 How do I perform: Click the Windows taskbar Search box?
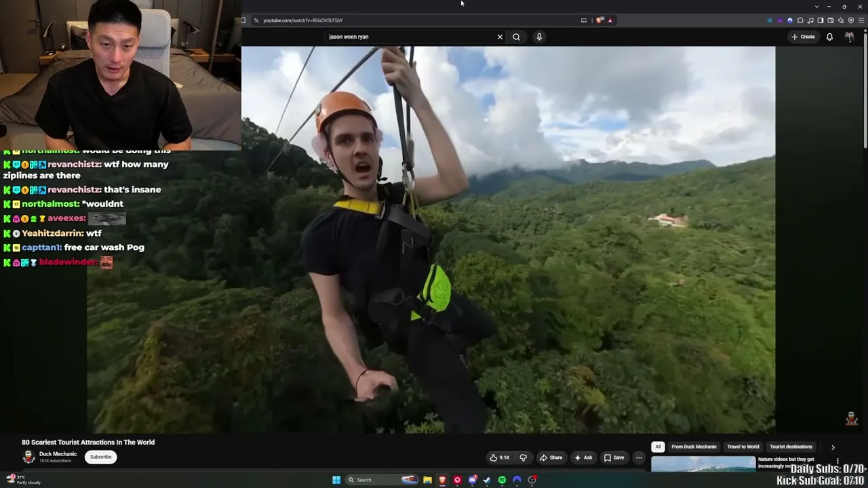(x=383, y=480)
